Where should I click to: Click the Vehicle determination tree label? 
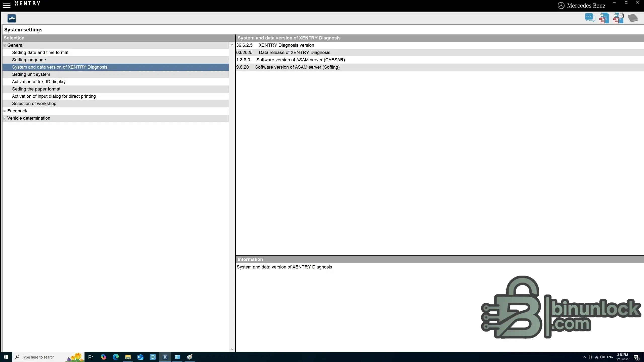pyautogui.click(x=29, y=118)
